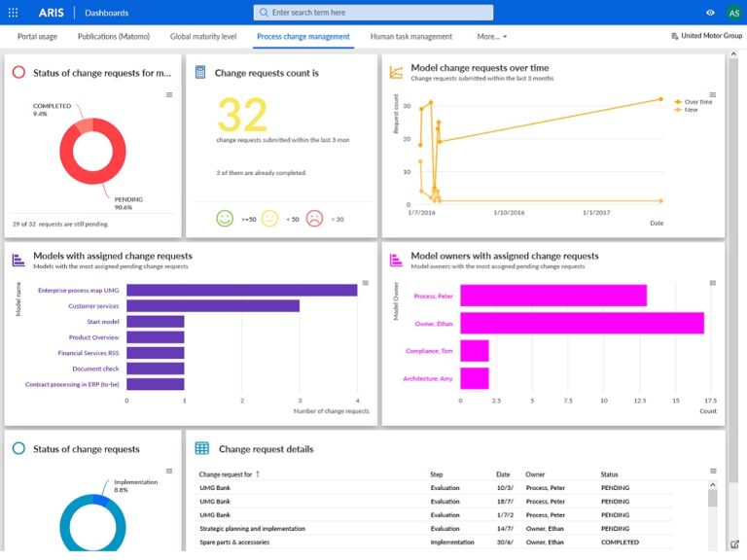Viewport: 747px width, 560px height.
Task: Click the 'Enterprise process map UMG' model link
Action: (x=79, y=290)
